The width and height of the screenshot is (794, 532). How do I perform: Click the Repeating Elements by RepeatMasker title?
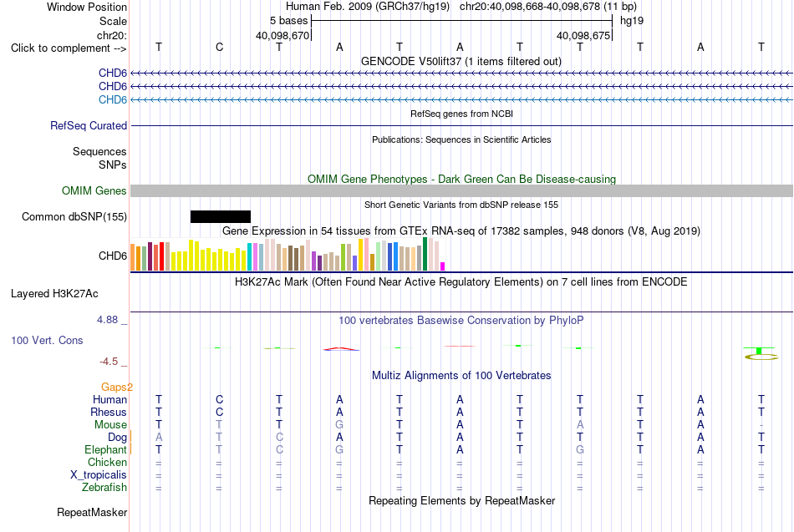pyautogui.click(x=462, y=500)
